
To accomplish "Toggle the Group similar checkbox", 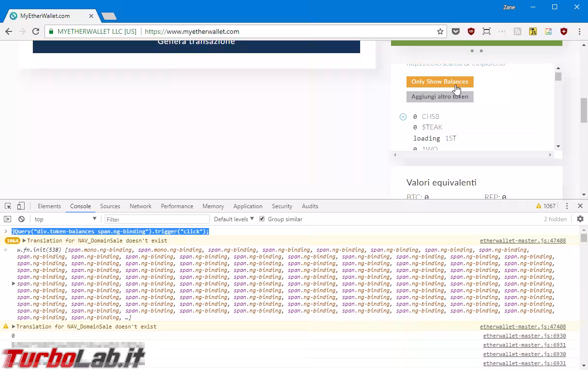I will point(262,219).
